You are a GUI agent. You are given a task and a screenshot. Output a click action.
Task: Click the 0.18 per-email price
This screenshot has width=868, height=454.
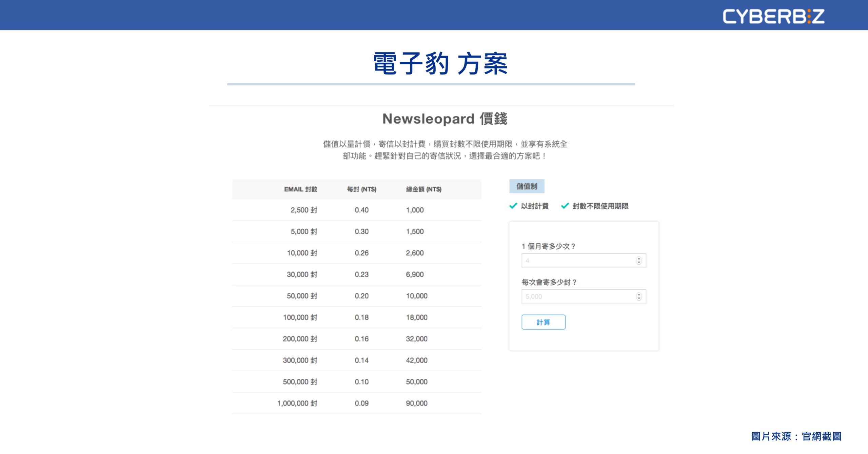tap(361, 317)
